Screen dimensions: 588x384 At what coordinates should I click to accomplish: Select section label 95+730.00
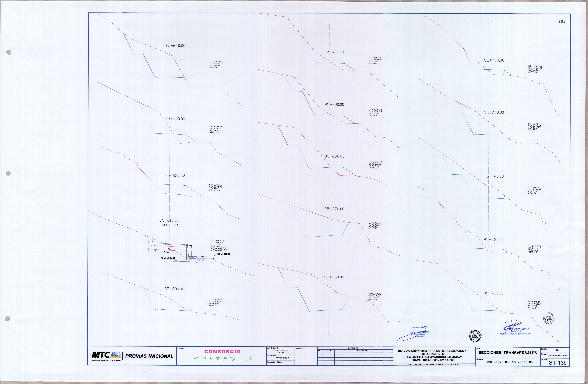coord(494,240)
